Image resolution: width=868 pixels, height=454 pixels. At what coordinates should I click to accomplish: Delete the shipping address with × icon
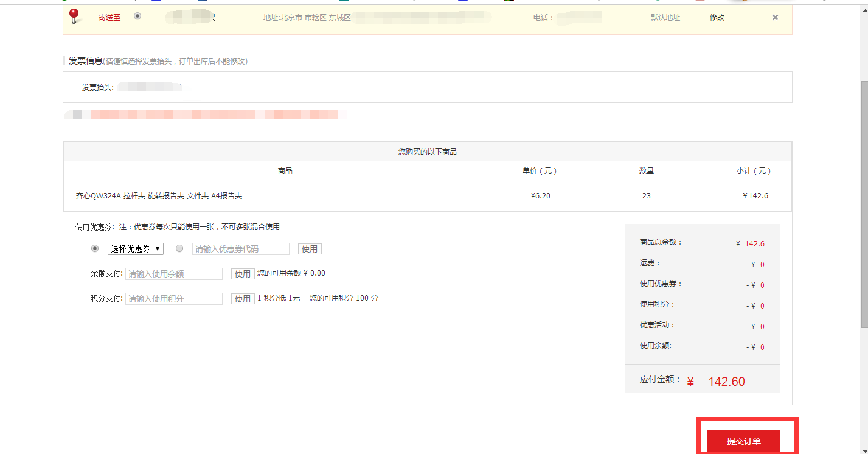[x=775, y=18]
